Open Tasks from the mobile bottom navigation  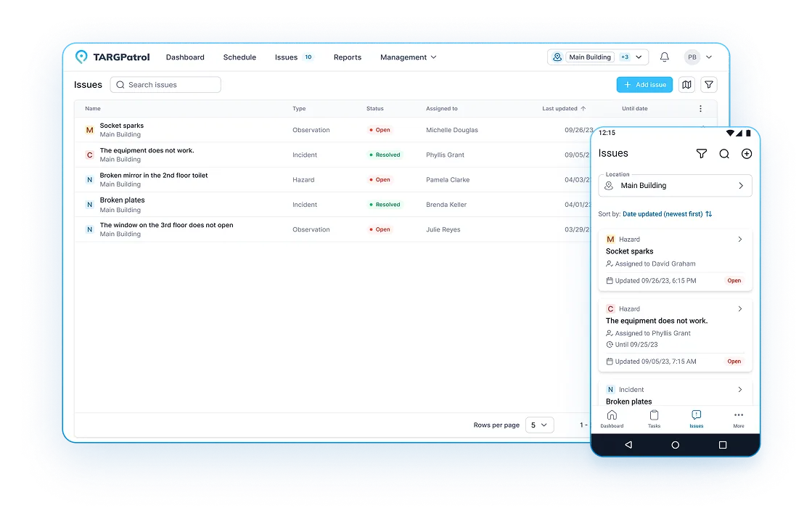pos(654,419)
